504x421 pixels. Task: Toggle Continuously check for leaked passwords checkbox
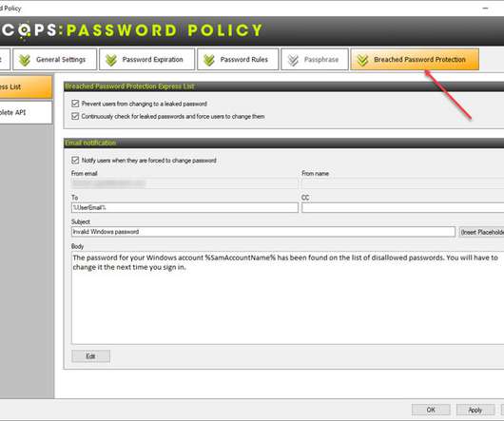pos(75,116)
